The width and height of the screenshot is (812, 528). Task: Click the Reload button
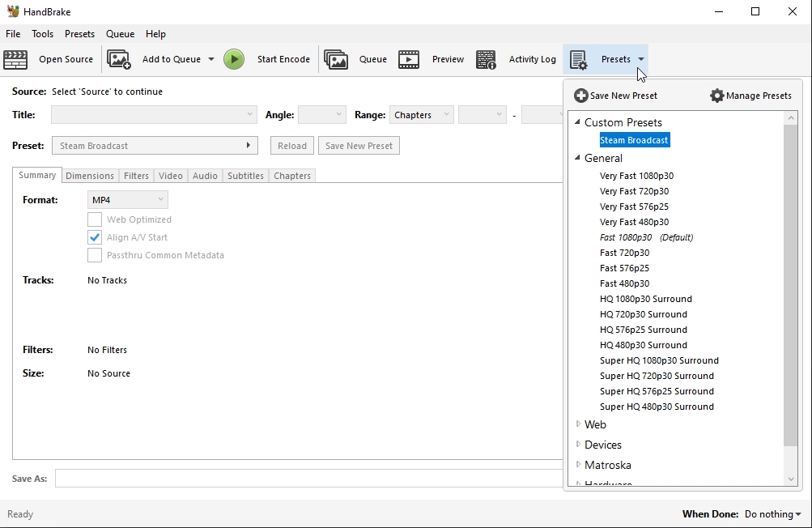tap(292, 146)
